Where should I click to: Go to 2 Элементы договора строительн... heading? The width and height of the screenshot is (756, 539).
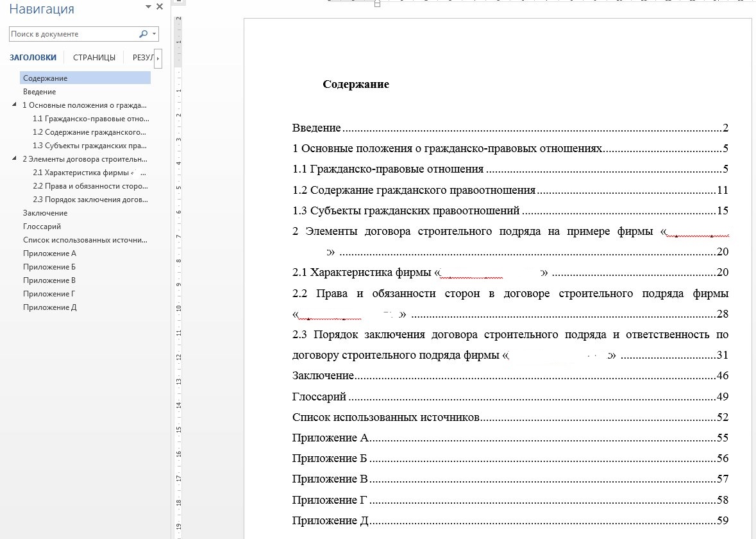click(x=85, y=159)
